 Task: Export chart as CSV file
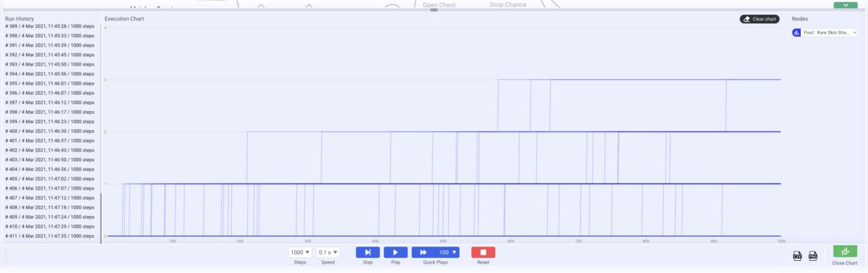tap(797, 255)
